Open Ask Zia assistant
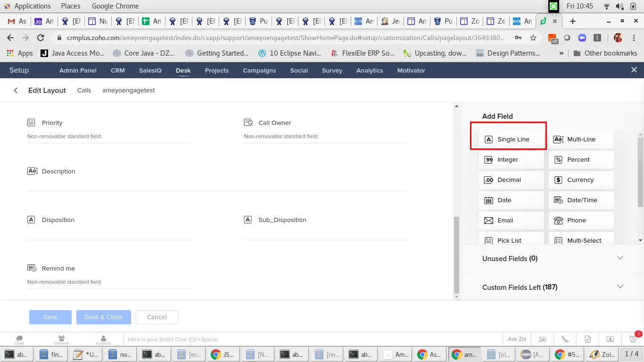644x362 pixels. coord(517,339)
